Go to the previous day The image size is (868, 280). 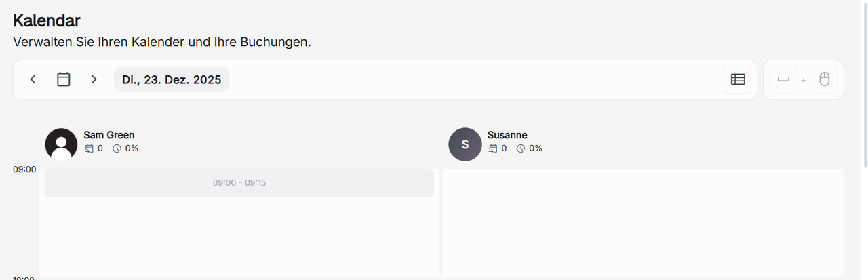[33, 79]
